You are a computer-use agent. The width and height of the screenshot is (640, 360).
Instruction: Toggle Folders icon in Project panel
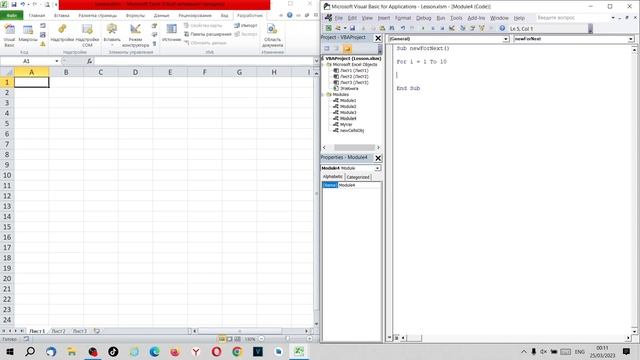[x=347, y=49]
